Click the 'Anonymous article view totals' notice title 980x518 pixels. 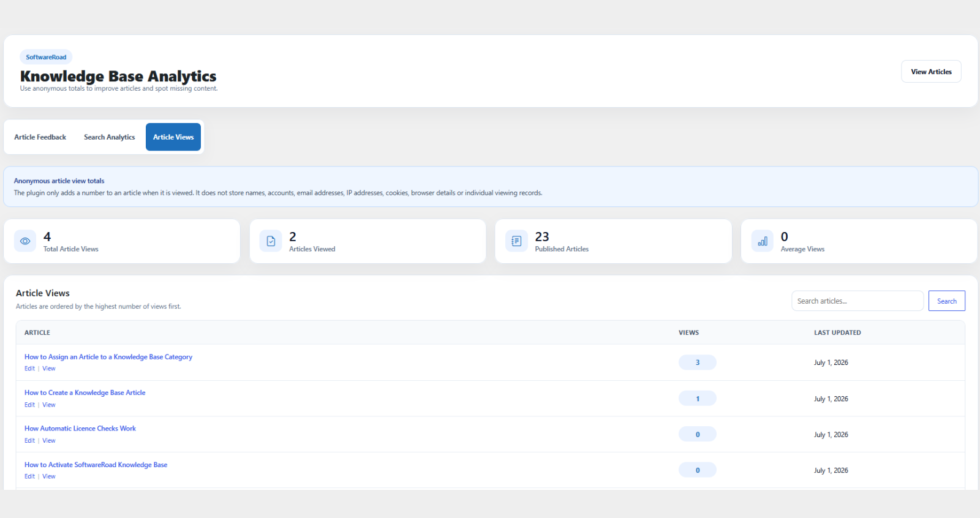59,181
